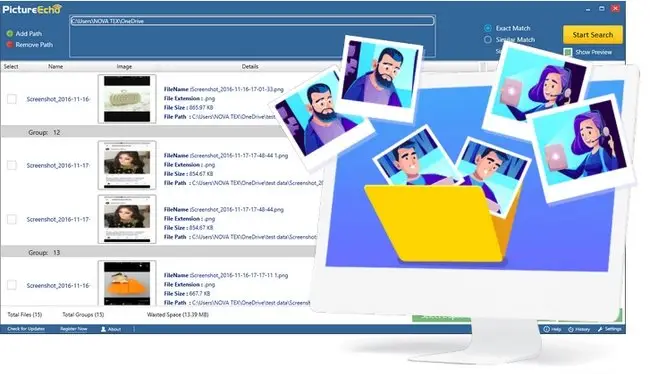Select the Similar Match radio option

[488, 40]
